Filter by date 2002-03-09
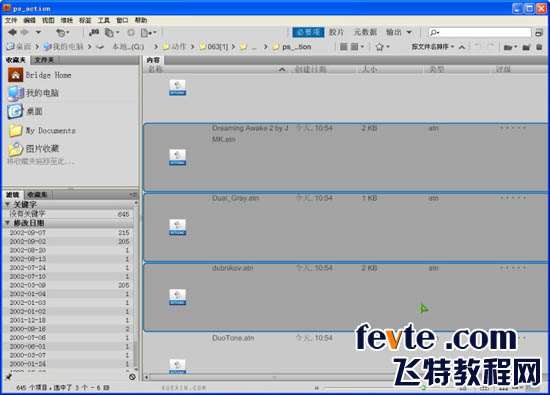This screenshot has height=395, width=550. [69, 285]
